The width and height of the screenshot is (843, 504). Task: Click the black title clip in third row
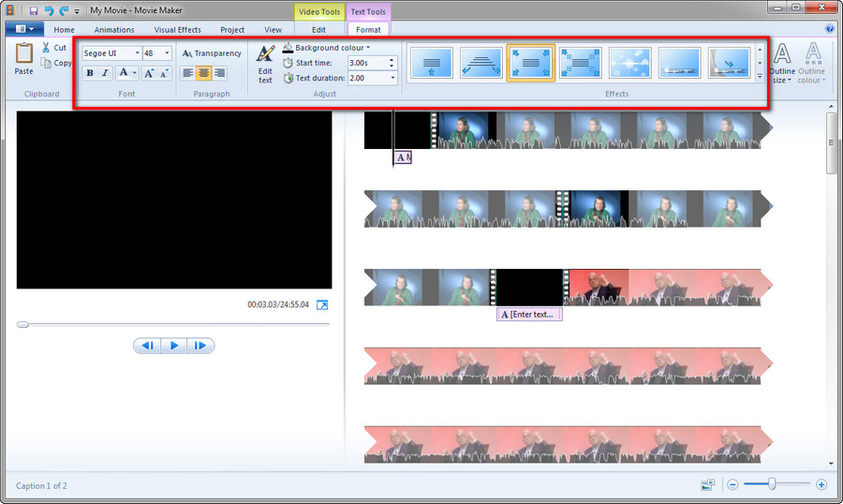(529, 288)
